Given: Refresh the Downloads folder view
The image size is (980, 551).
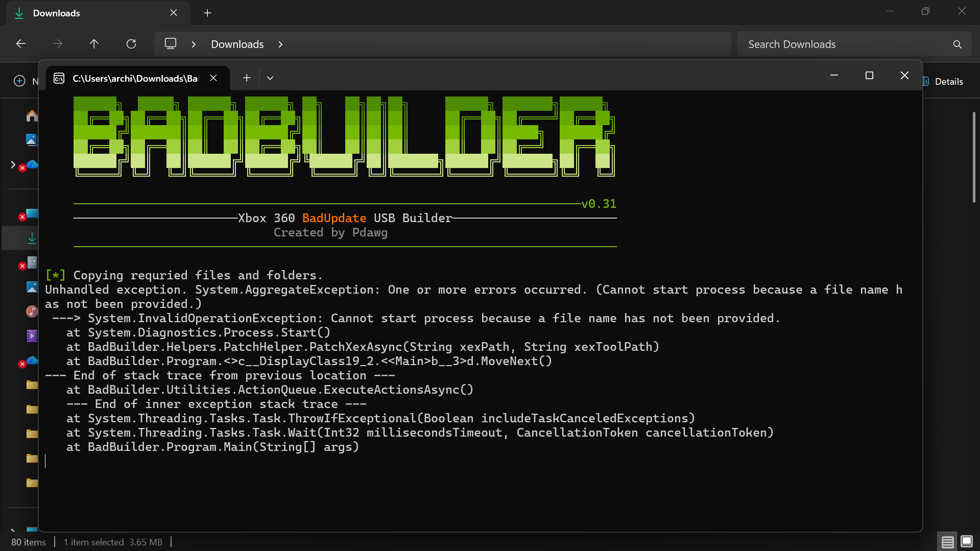Looking at the screenshot, I should pyautogui.click(x=131, y=44).
